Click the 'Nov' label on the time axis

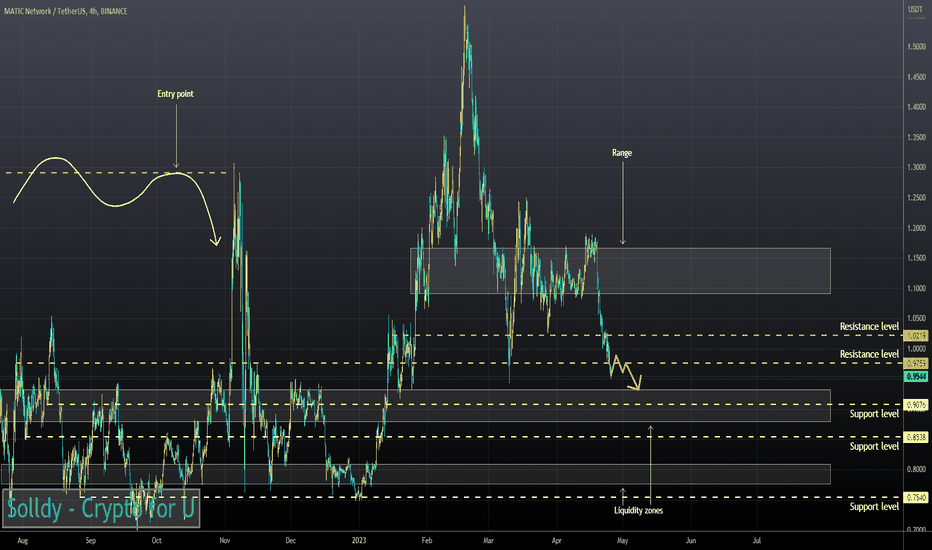pyautogui.click(x=224, y=541)
